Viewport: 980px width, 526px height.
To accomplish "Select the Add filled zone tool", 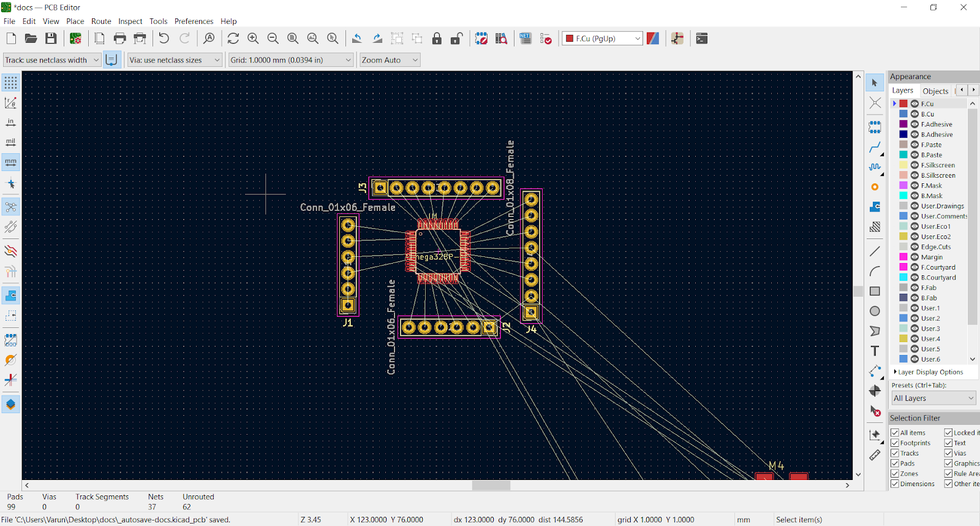I will [x=875, y=207].
